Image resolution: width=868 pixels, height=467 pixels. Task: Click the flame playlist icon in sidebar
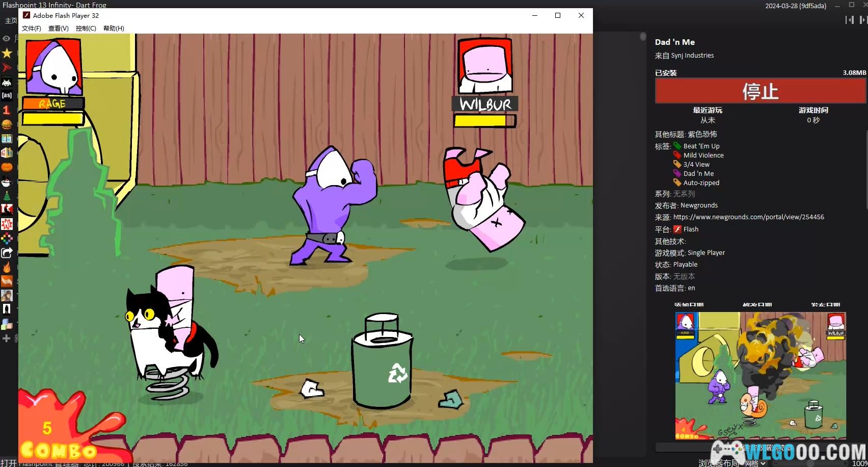[x=7, y=268]
